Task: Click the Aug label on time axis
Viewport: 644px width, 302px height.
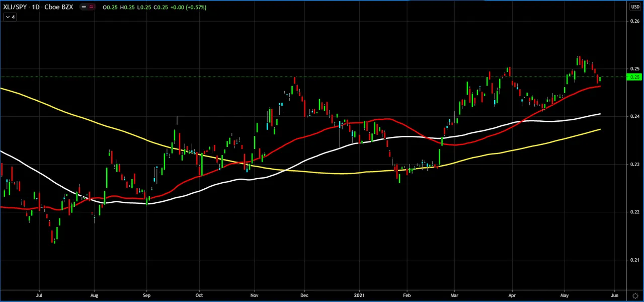Action: (x=94, y=296)
